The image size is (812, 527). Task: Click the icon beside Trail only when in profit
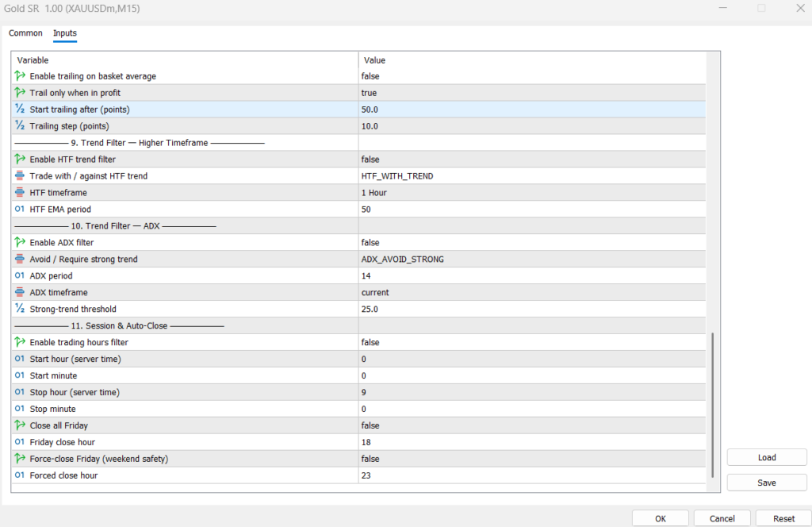click(20, 92)
